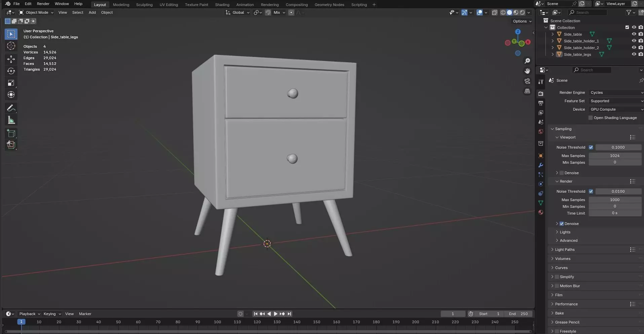Toggle viewport Noise Threshold checkbox

[591, 147]
